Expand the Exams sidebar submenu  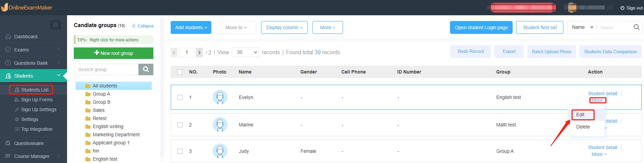59,49
